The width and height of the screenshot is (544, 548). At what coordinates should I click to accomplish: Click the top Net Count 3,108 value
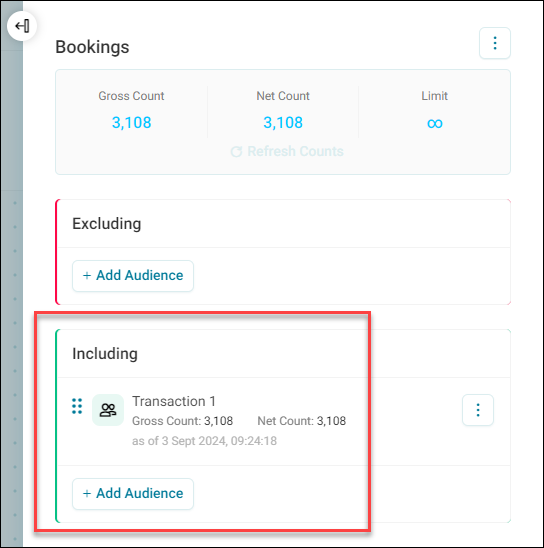(283, 123)
